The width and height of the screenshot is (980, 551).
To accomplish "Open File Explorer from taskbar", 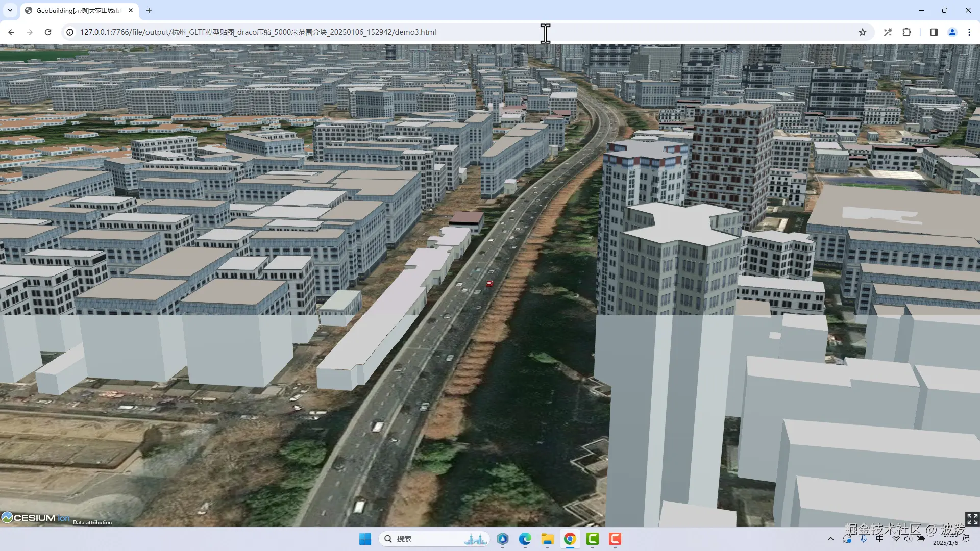I will pos(547,539).
